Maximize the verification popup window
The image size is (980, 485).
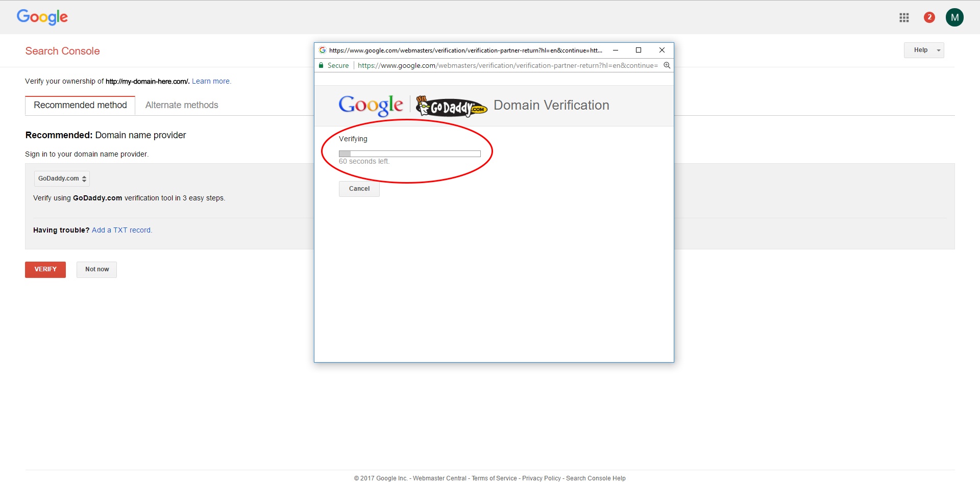point(639,50)
